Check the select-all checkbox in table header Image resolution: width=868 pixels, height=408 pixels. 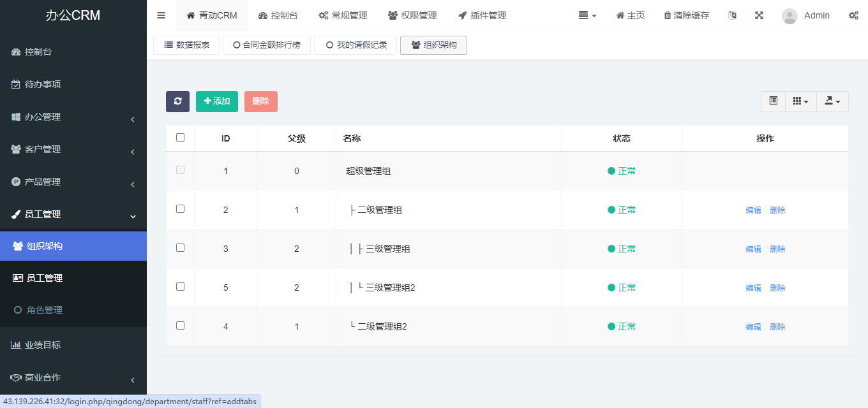tap(180, 138)
